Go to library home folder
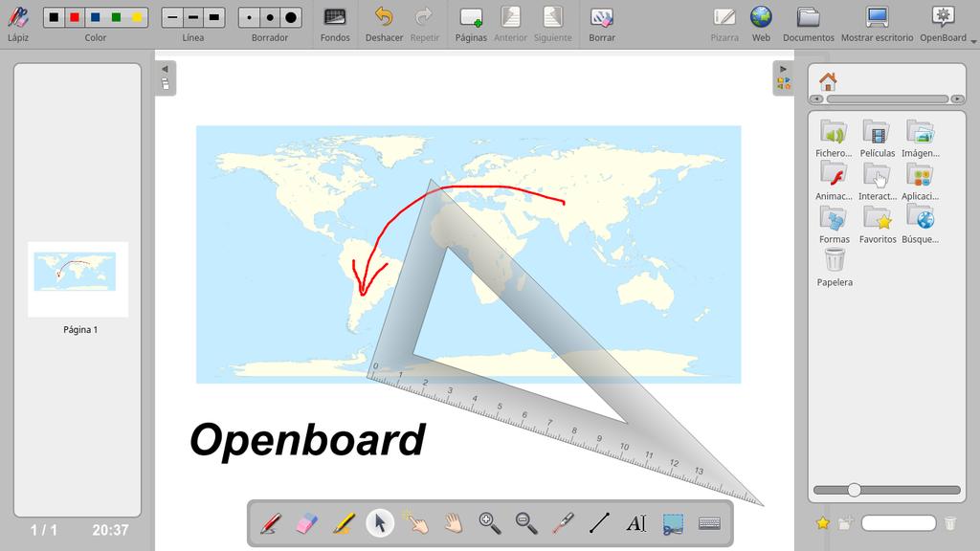The image size is (980, 551). 828,81
